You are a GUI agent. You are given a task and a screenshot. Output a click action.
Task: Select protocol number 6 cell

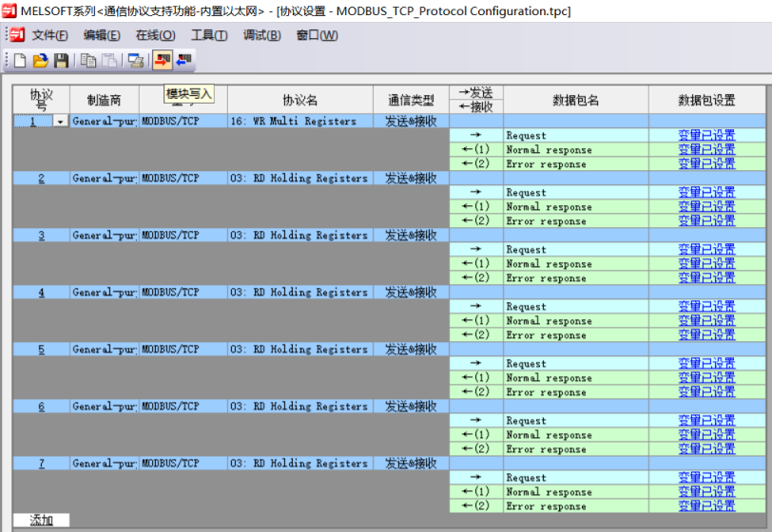click(42, 407)
